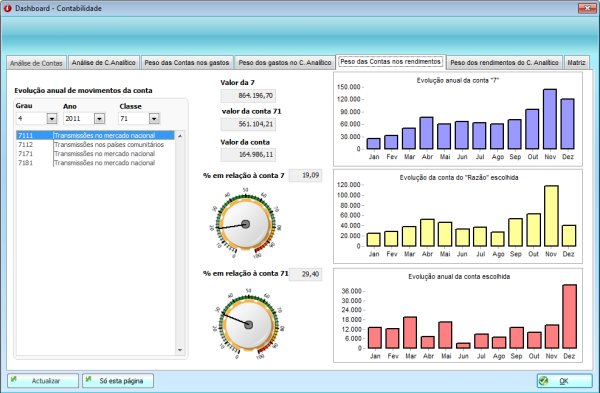Image resolution: width=600 pixels, height=393 pixels.
Task: Click the Jan bar in the Razão chart
Action: 373,240
